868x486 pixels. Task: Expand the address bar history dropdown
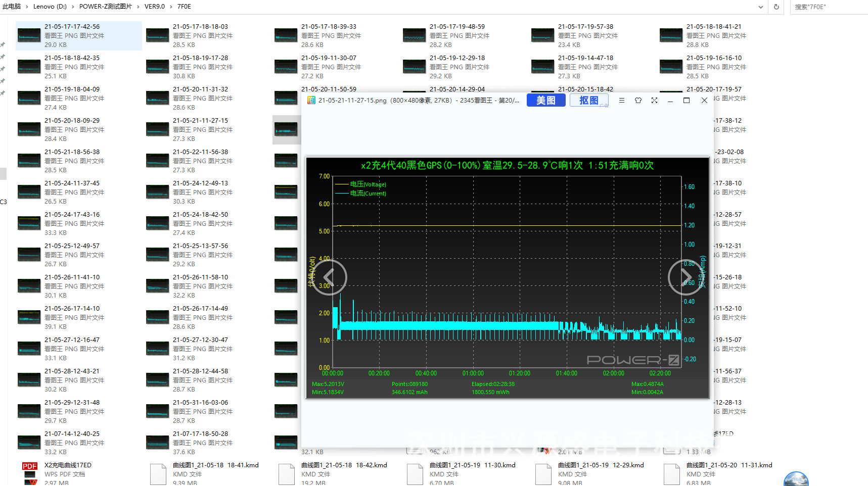click(x=761, y=7)
